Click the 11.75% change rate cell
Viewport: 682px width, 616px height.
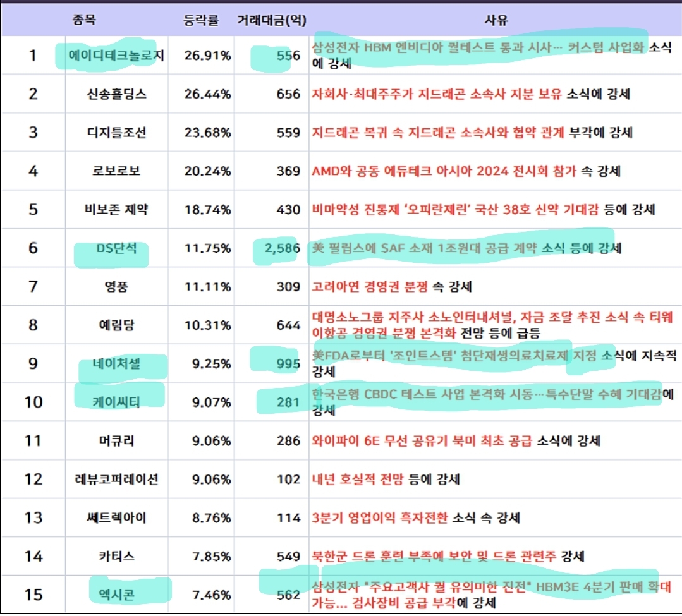coord(207,248)
